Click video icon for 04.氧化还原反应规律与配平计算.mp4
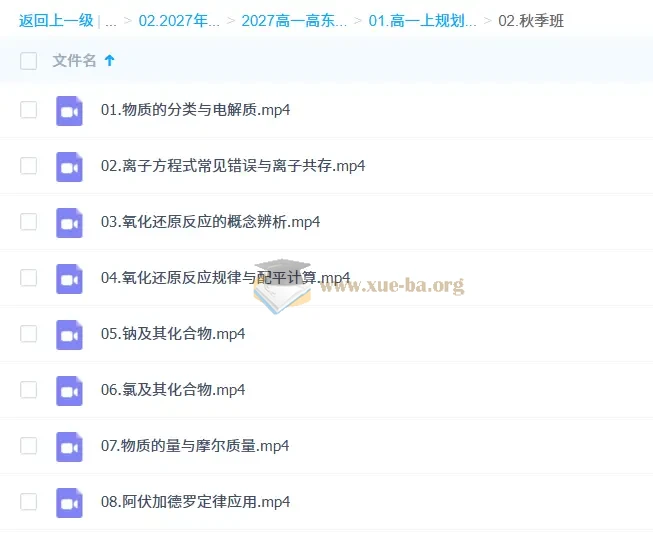 (69, 279)
